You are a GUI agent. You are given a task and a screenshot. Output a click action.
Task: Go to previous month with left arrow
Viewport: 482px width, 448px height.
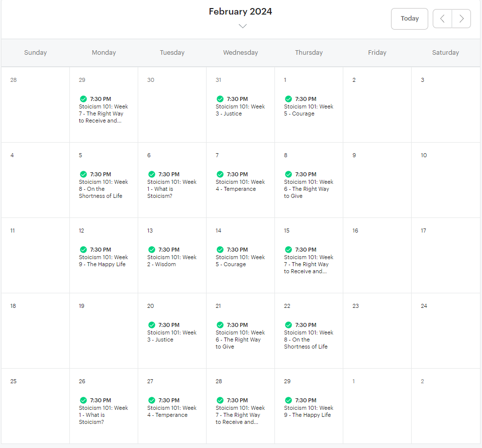click(x=442, y=19)
